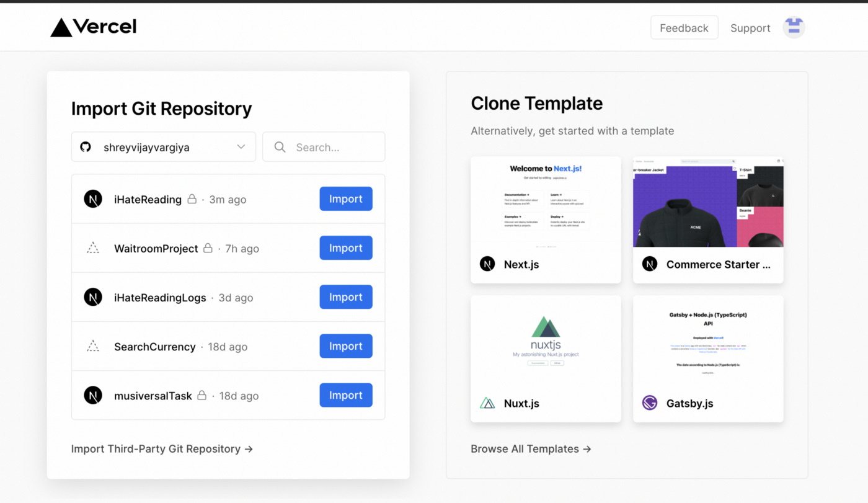Open Browse All Templates link
The image size is (868, 503).
pos(531,448)
